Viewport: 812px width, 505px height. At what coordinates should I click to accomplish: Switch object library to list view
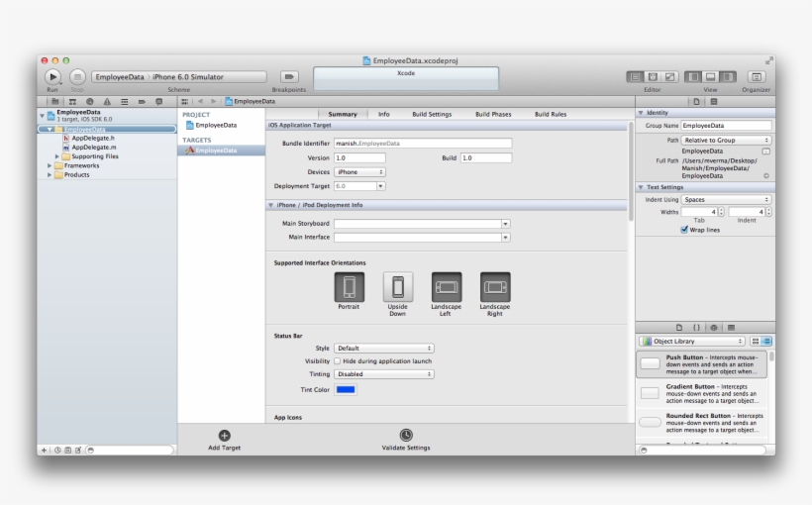[x=767, y=342]
